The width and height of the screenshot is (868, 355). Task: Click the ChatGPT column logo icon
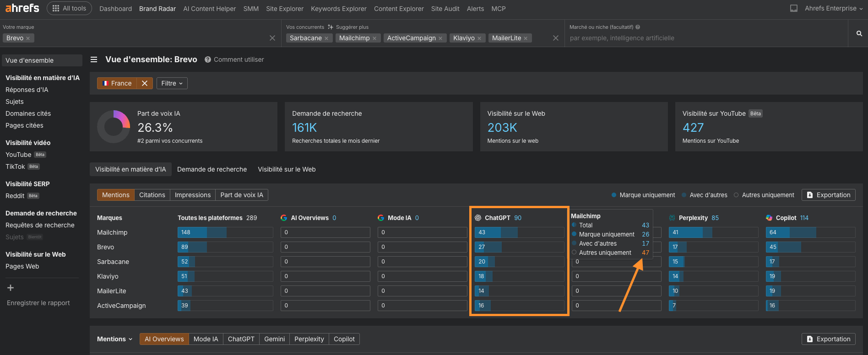tap(478, 218)
